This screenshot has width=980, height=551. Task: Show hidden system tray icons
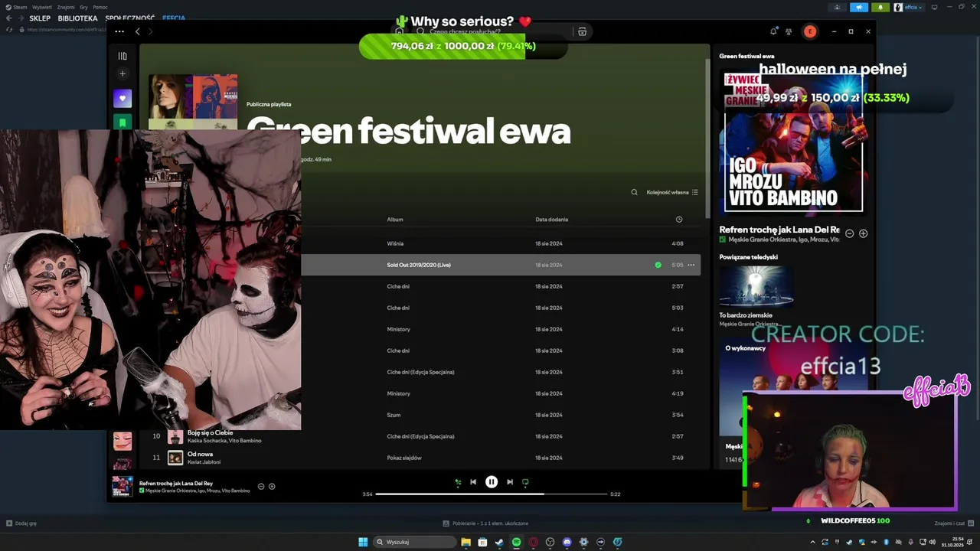click(812, 542)
